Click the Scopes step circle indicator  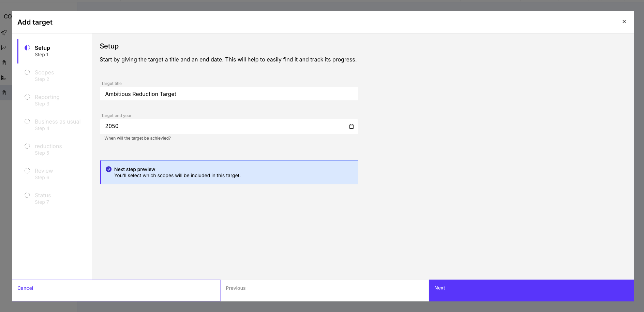[27, 72]
